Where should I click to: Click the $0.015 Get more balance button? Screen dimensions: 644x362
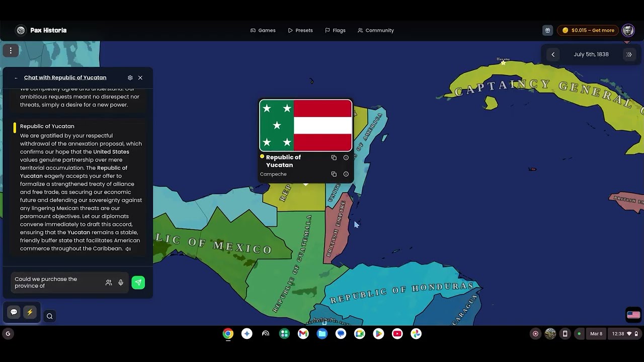pyautogui.click(x=588, y=30)
